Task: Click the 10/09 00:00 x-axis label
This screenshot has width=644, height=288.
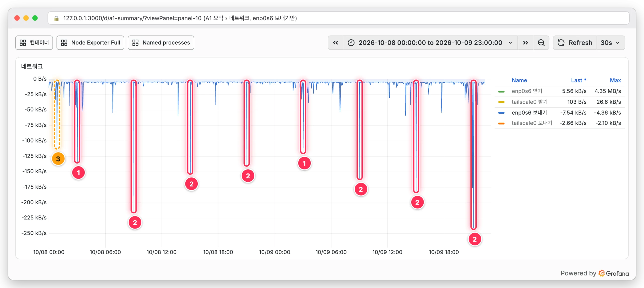Action: (274, 252)
